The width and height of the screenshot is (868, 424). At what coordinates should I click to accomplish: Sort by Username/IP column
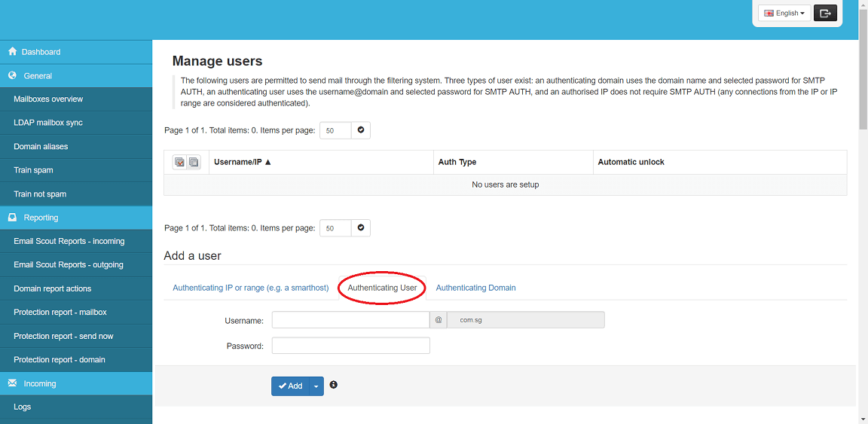(x=243, y=162)
